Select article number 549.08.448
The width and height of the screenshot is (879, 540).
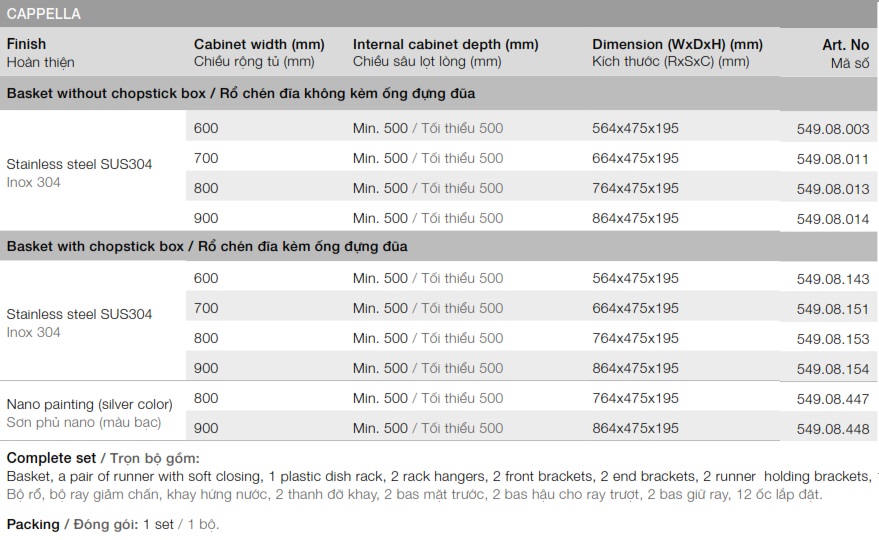(833, 430)
